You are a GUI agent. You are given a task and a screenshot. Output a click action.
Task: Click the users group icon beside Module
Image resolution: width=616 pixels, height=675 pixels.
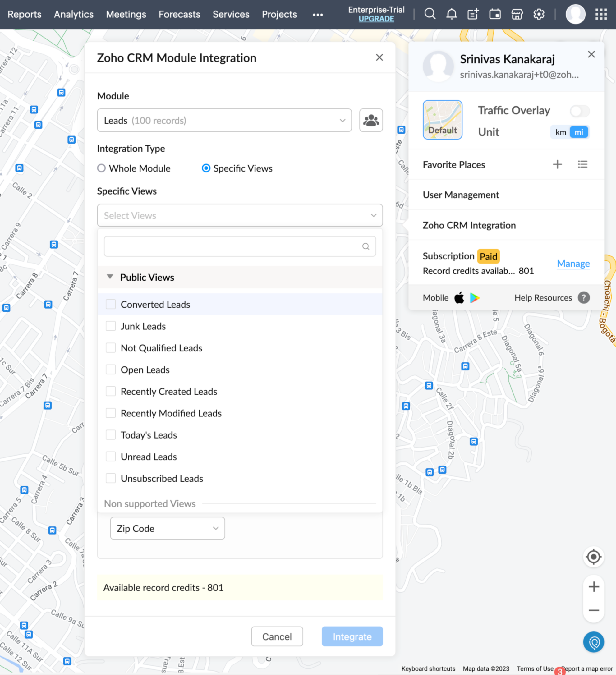[x=371, y=120]
